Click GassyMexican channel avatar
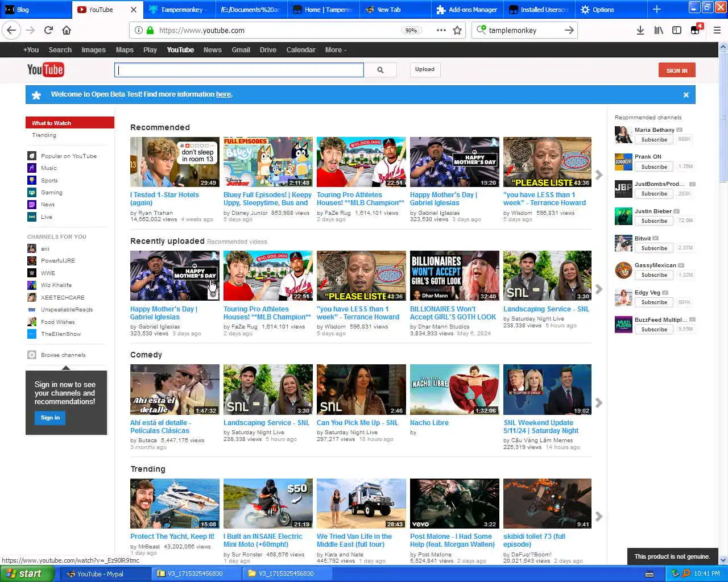Viewport: 728px width, 582px height. click(623, 270)
